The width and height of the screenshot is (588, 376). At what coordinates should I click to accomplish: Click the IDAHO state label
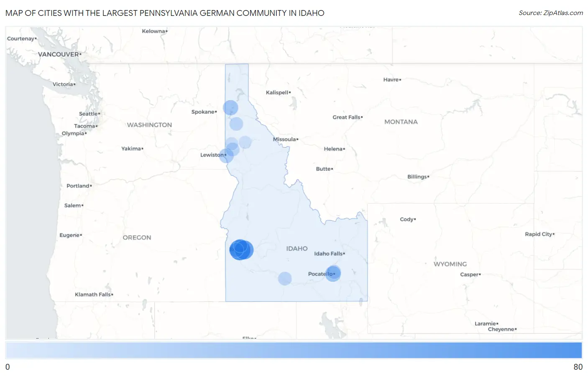point(297,248)
